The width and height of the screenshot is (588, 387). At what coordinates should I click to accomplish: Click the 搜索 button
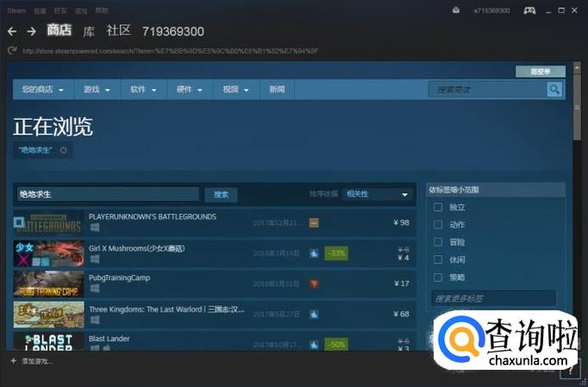(221, 195)
